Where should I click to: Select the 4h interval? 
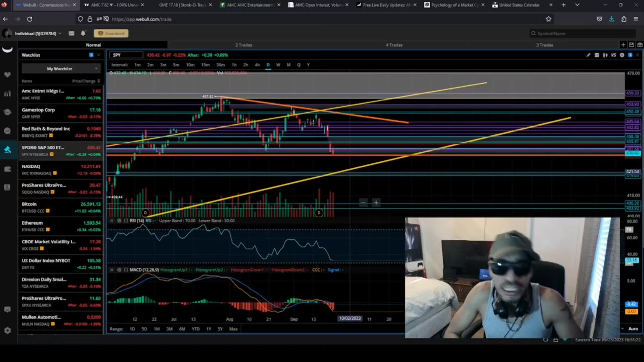(257, 65)
